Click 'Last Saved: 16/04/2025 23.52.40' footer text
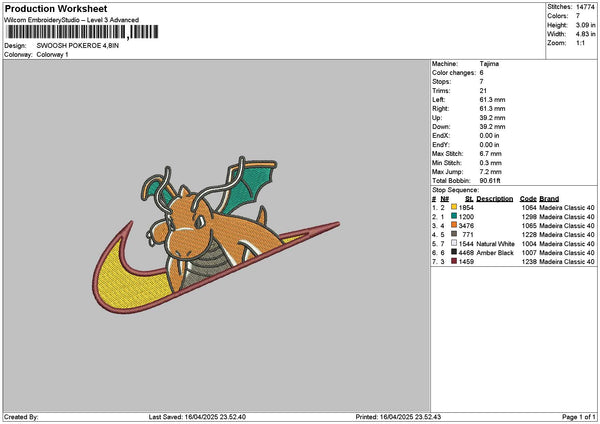 pyautogui.click(x=197, y=417)
